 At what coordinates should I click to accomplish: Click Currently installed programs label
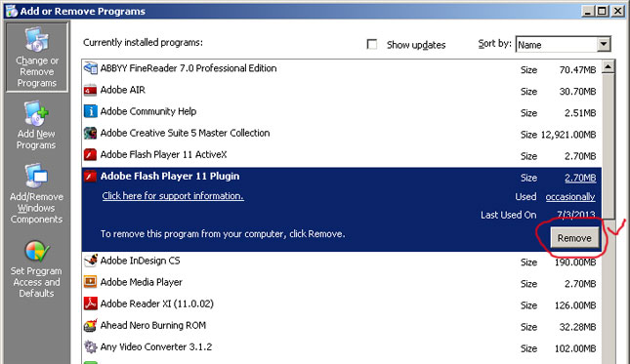(x=143, y=43)
